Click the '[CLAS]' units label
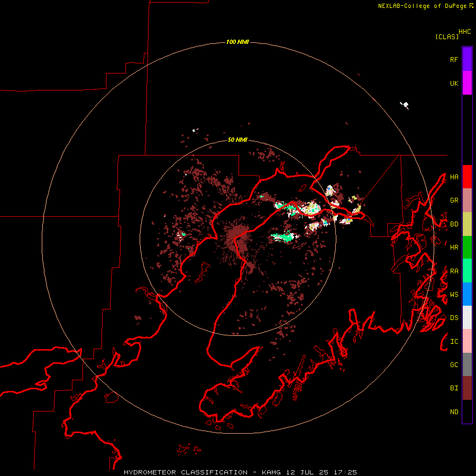The width and height of the screenshot is (476, 476). (446, 36)
